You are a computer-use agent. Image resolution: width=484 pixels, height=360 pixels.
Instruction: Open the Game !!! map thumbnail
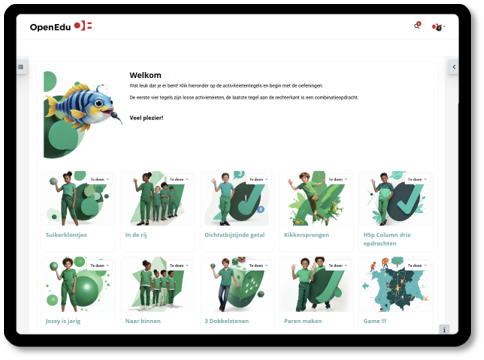tap(395, 284)
